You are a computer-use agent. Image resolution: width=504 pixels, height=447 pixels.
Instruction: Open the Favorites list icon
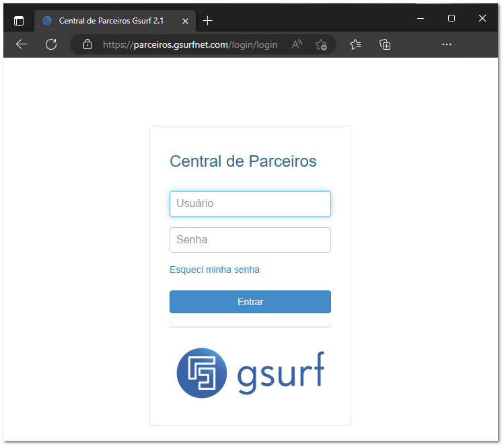355,44
